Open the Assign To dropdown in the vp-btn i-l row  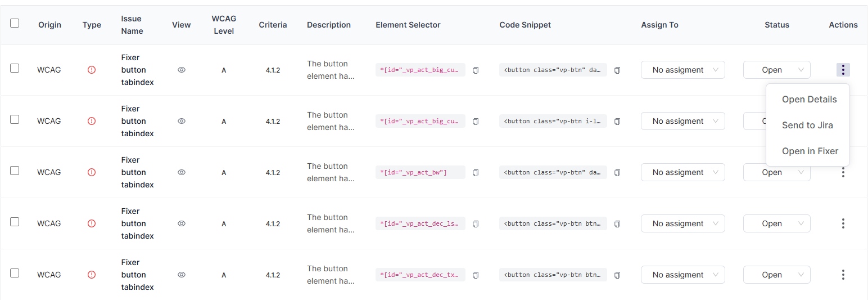click(x=683, y=121)
